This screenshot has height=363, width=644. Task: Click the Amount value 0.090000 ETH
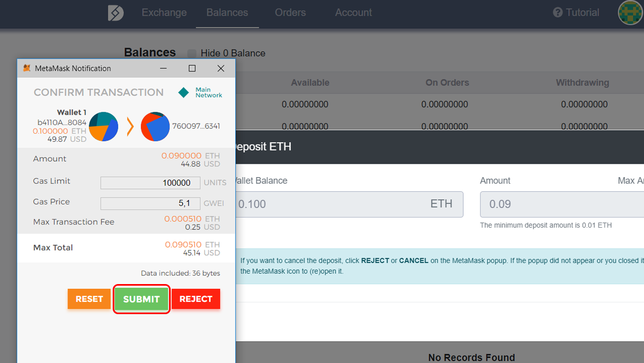click(x=191, y=156)
